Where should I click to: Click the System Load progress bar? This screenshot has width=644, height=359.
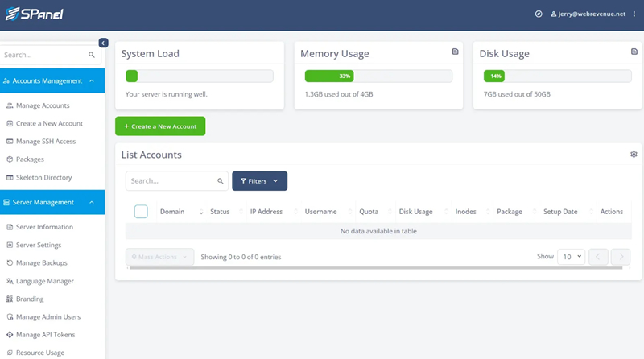[x=199, y=76]
